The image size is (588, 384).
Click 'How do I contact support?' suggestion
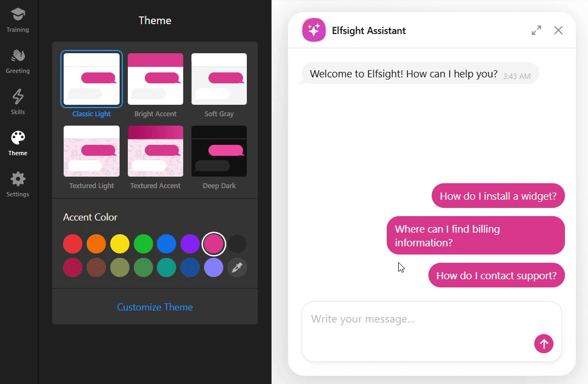click(496, 275)
